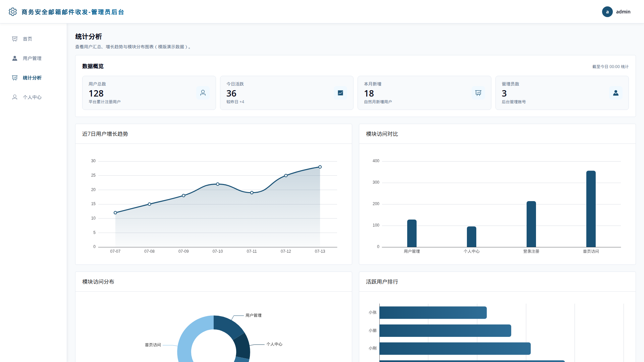Click the 用户总数 card label
The height and width of the screenshot is (362, 644).
(x=97, y=84)
